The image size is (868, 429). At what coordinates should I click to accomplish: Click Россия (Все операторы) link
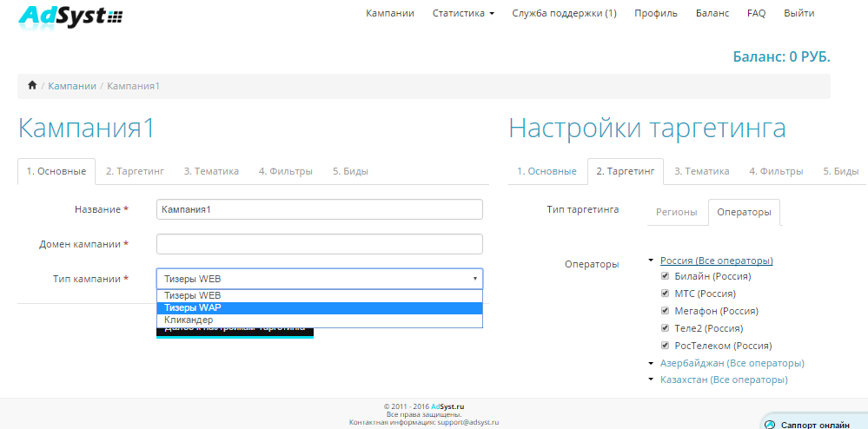point(716,261)
